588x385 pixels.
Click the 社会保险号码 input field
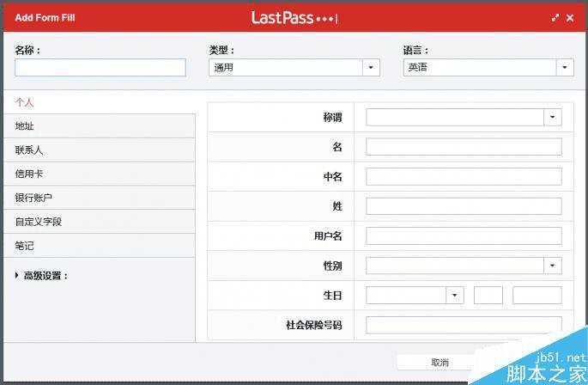464,325
